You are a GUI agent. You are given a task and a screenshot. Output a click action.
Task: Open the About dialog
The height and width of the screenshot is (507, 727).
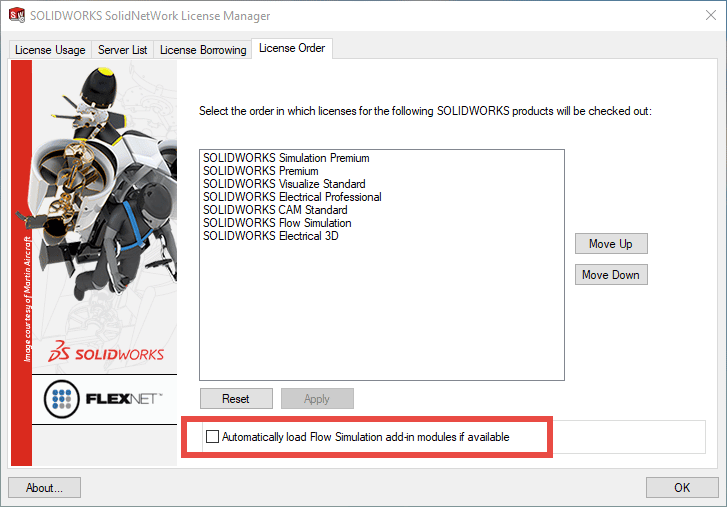point(44,488)
